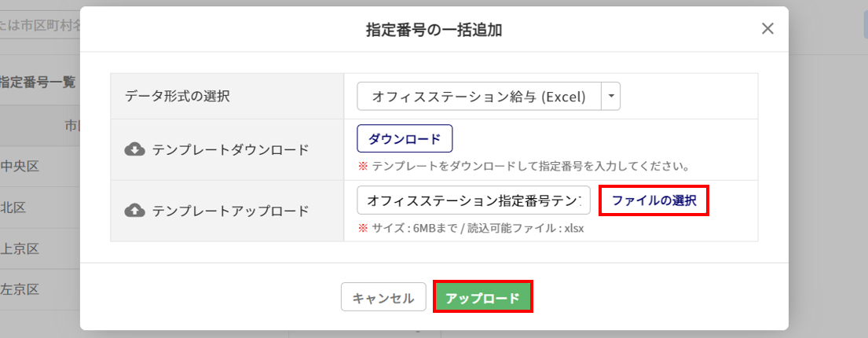Click the cloud download icon beside テンプレートダウンロード

pyautogui.click(x=135, y=149)
